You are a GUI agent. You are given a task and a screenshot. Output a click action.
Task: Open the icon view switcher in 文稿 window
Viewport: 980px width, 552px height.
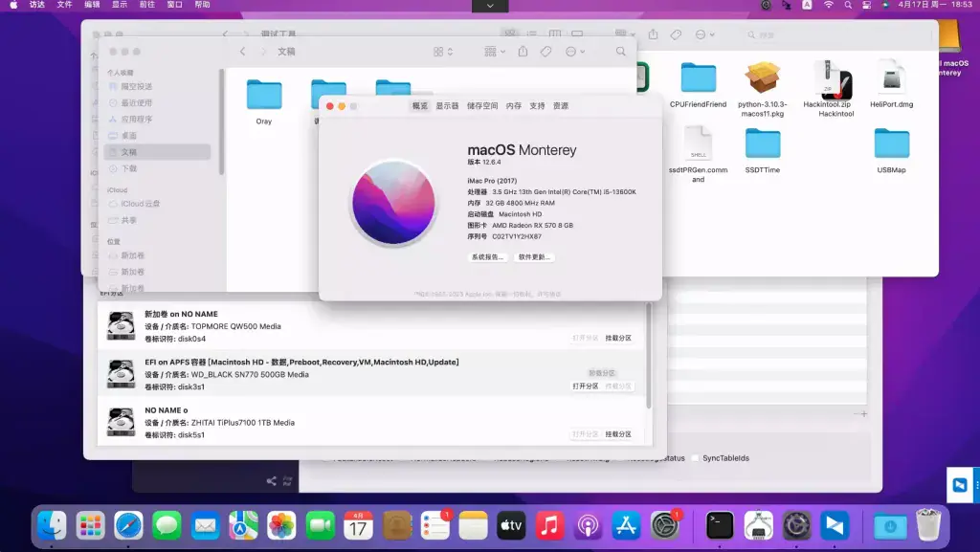[442, 52]
